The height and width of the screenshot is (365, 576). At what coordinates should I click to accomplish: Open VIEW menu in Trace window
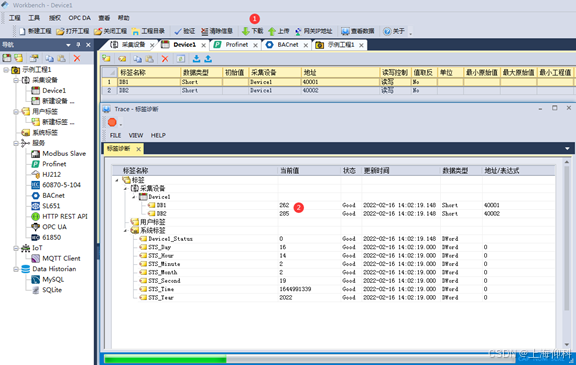tap(136, 135)
